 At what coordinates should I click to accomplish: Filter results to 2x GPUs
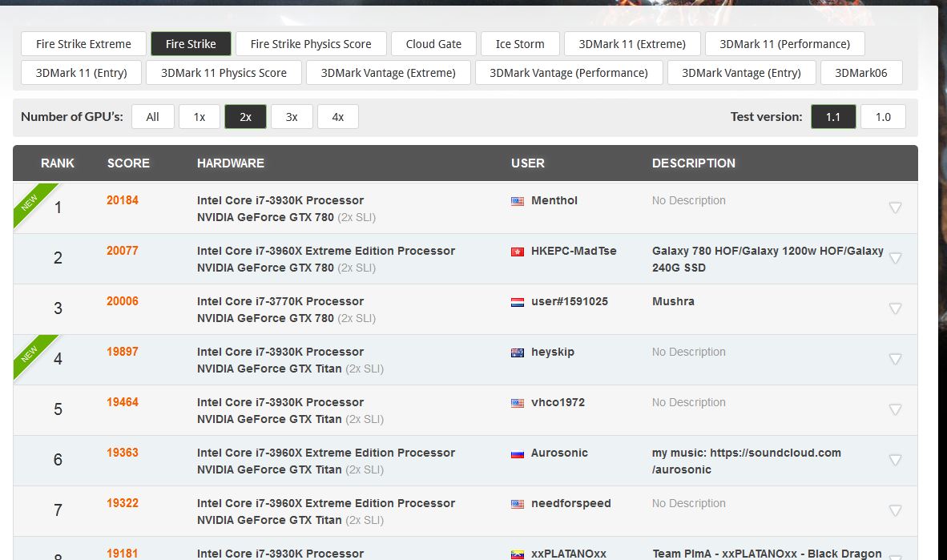pos(245,117)
